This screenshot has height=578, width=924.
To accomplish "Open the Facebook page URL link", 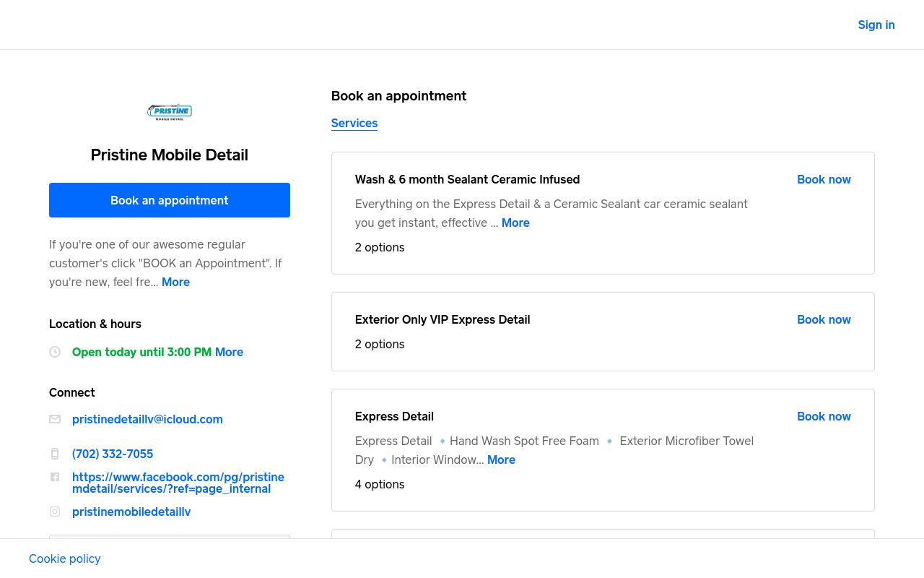I will coord(178,483).
